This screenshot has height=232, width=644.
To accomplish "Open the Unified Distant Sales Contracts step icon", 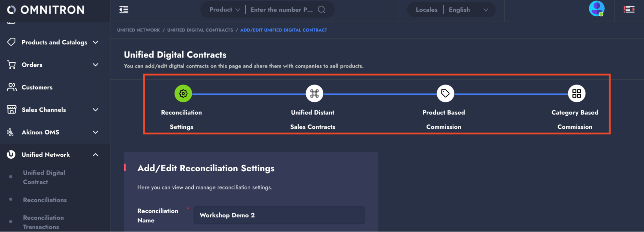I will (x=314, y=94).
